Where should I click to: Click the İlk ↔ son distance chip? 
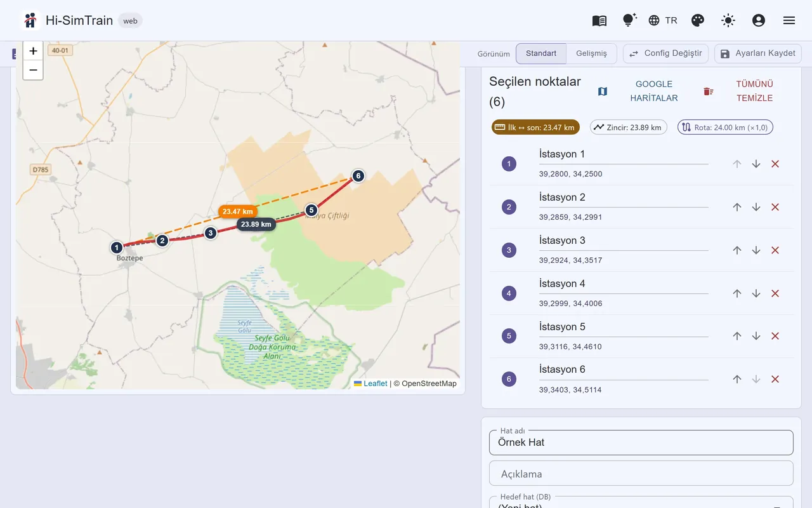pos(535,127)
